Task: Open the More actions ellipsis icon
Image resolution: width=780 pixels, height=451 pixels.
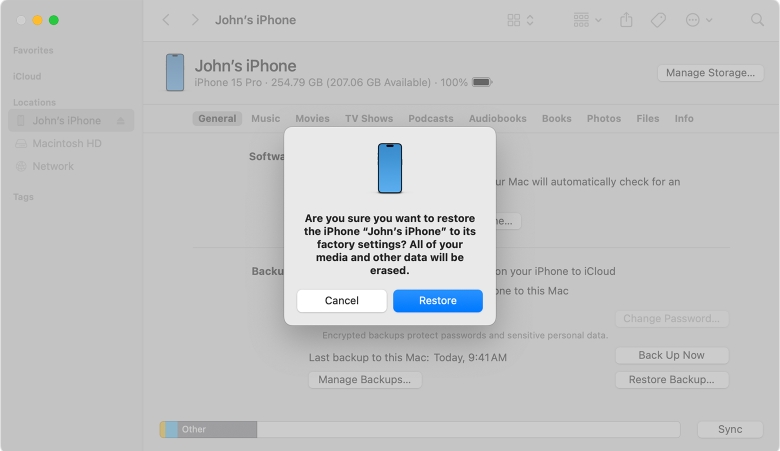Action: coord(692,20)
